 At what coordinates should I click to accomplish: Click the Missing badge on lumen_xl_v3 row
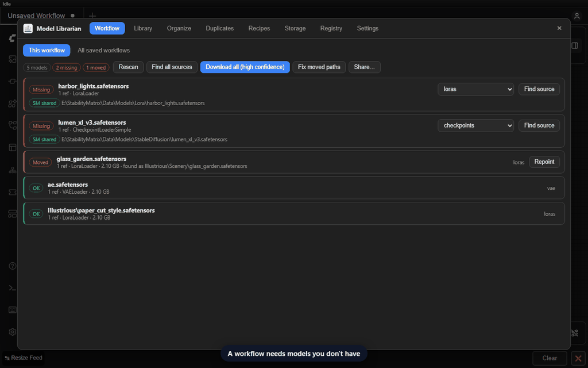click(x=41, y=126)
